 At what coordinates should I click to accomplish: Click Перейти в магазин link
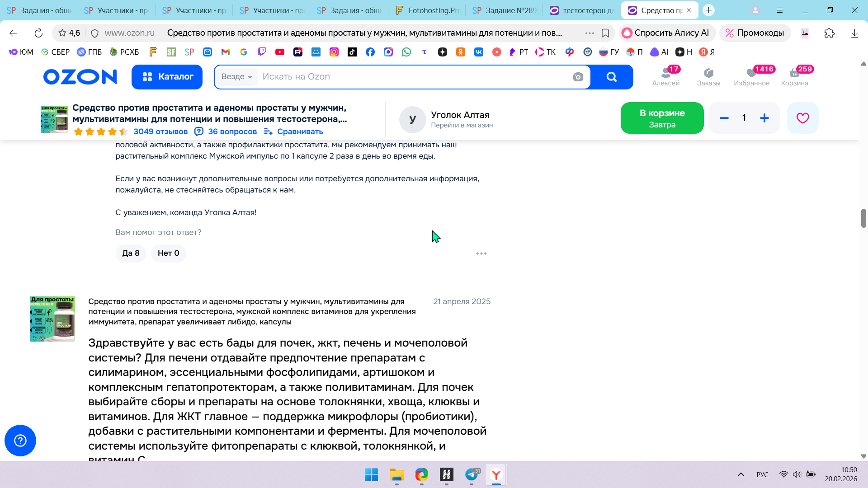[462, 125]
